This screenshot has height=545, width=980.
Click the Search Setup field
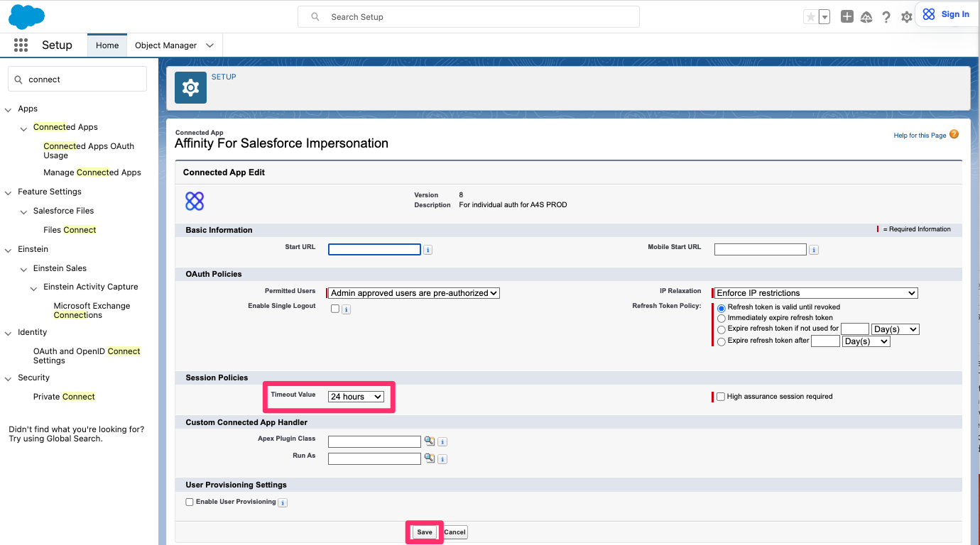469,16
